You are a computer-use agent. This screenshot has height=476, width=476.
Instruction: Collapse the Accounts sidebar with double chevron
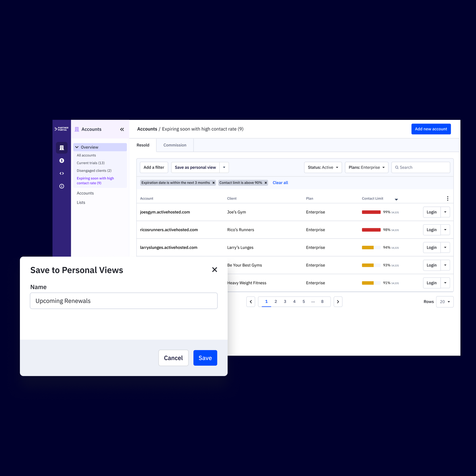[122, 129]
